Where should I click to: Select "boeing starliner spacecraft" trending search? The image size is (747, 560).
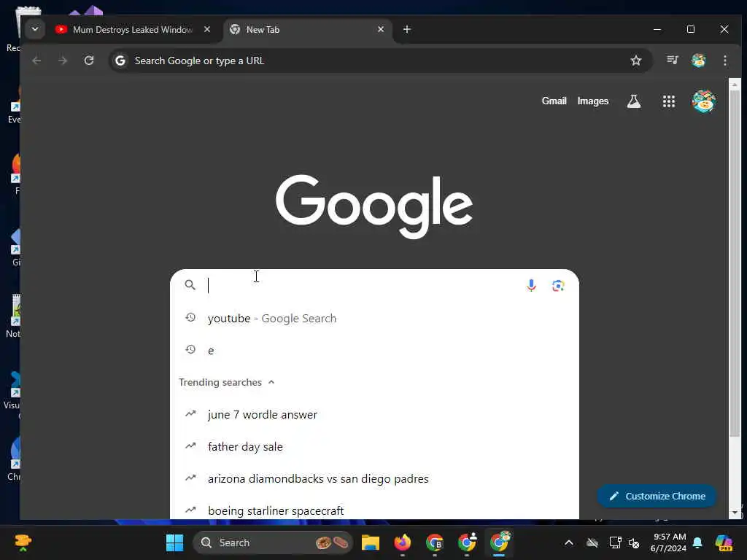(374, 510)
